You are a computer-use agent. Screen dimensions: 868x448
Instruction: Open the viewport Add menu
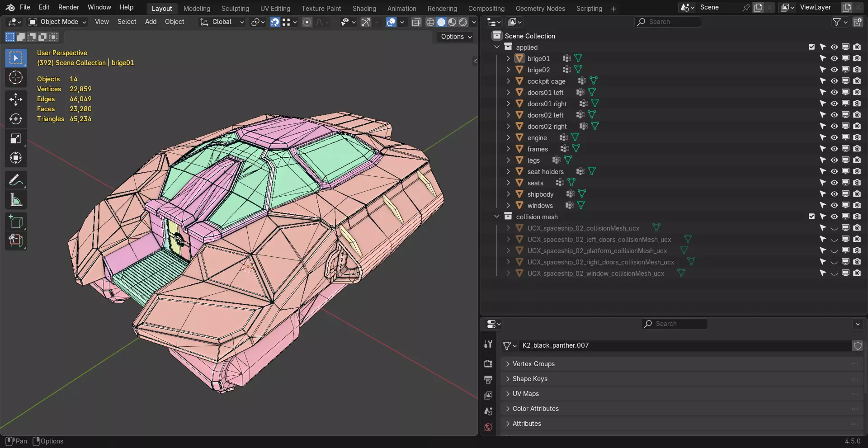151,22
